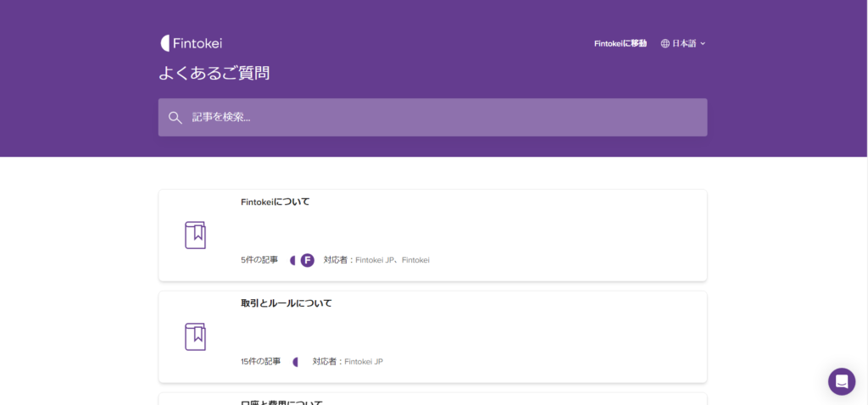Click the 15件の記事 count text
The height and width of the screenshot is (405, 868).
[x=261, y=362]
